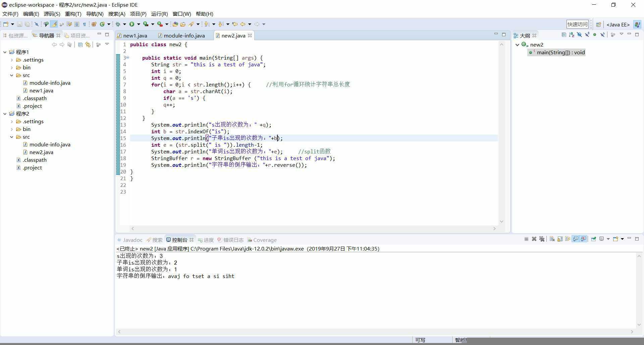
Task: Open the 文件(F) menu
Action: click(x=10, y=14)
